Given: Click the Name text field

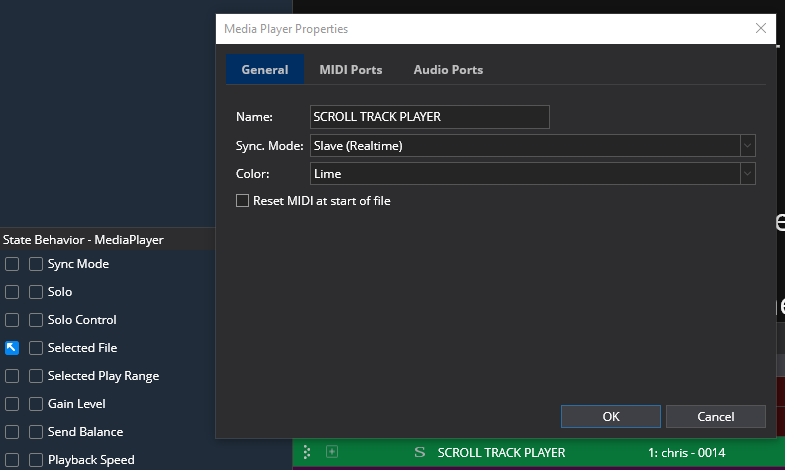Looking at the screenshot, I should click(429, 117).
